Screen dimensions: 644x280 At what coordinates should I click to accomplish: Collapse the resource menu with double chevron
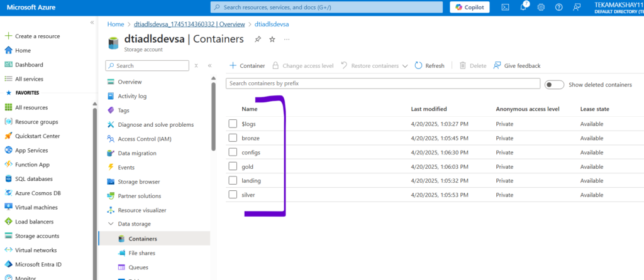point(209,65)
